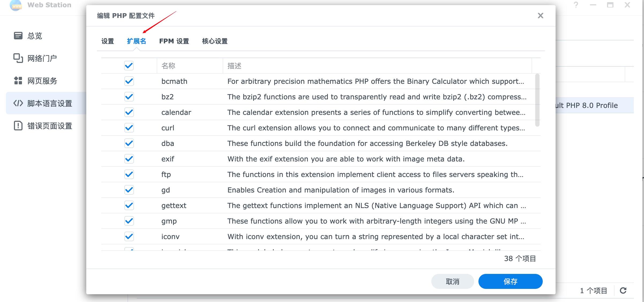This screenshot has height=302, width=644.
Task: Toggle the curl extension checkbox
Action: coord(129,128)
